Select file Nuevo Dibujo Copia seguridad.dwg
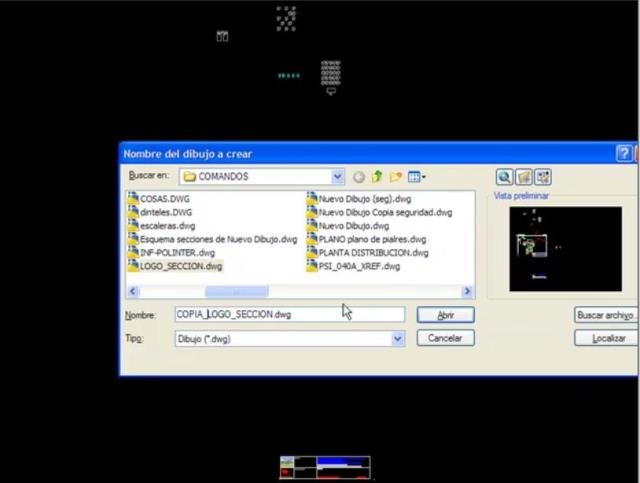This screenshot has height=483, width=640. pos(385,212)
